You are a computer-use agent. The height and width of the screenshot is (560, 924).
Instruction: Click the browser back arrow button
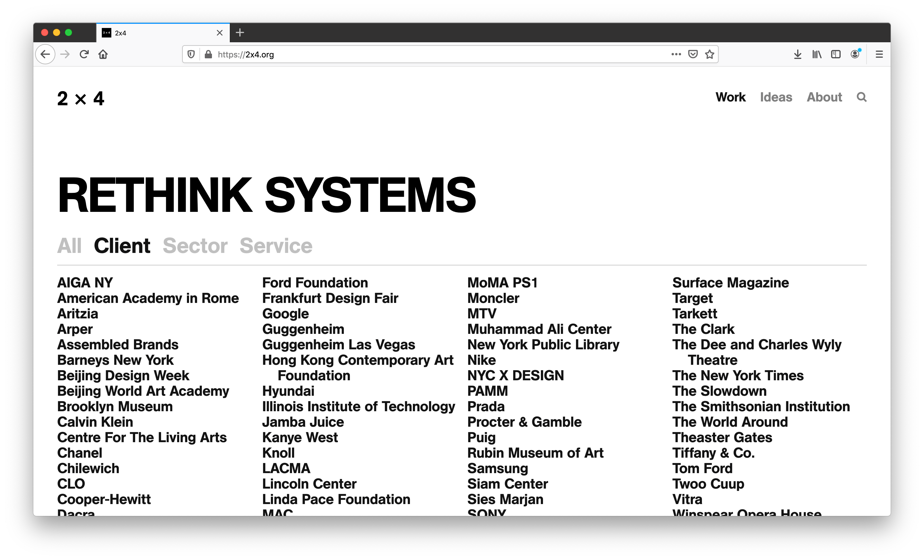[45, 54]
